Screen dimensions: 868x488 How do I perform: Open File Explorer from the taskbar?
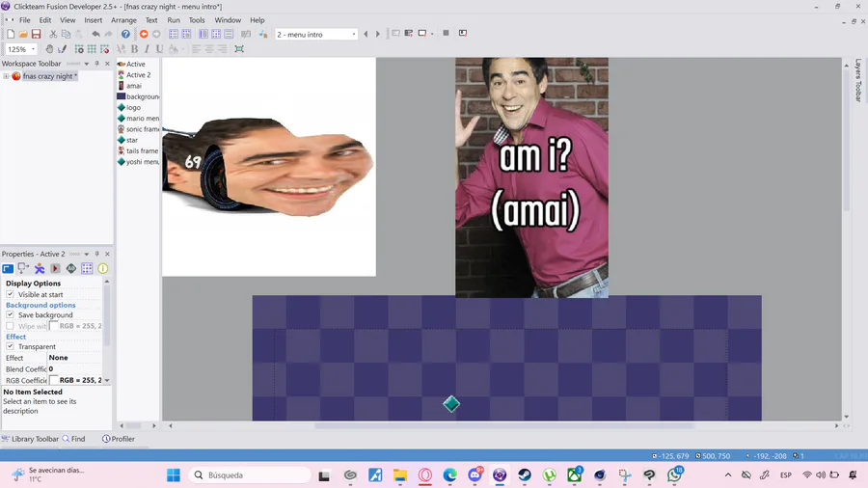400,475
